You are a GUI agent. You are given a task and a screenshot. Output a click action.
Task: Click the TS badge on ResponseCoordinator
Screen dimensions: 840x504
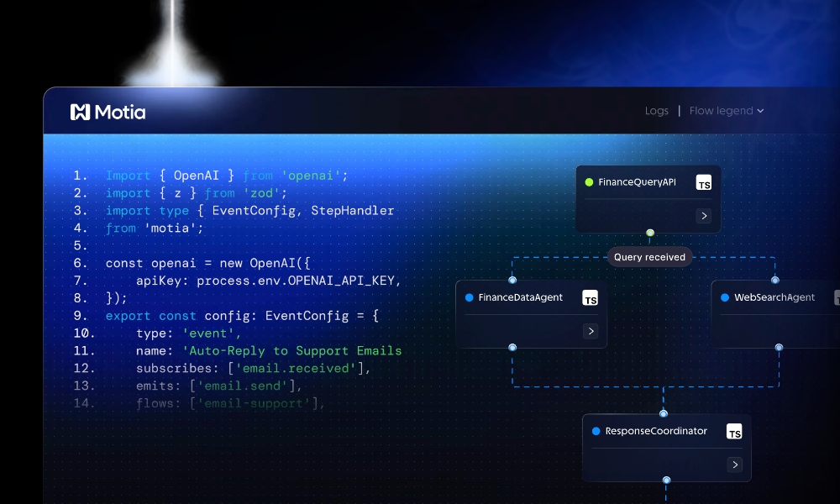(x=734, y=431)
